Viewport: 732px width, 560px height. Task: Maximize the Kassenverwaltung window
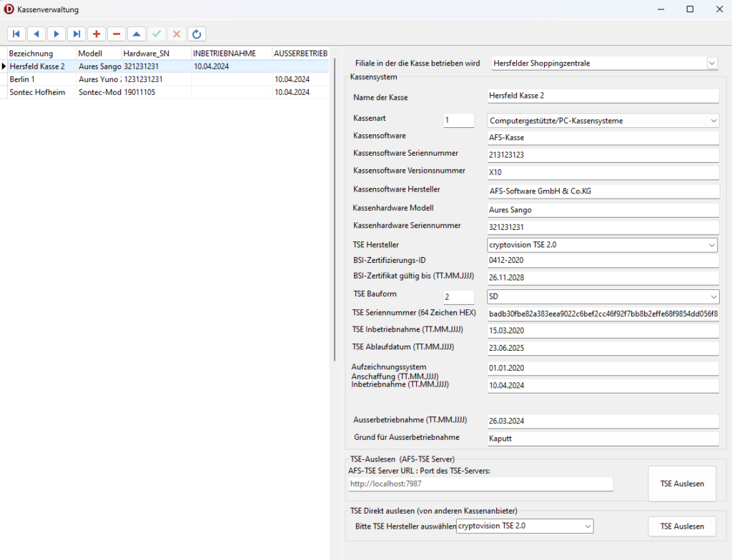pyautogui.click(x=690, y=9)
